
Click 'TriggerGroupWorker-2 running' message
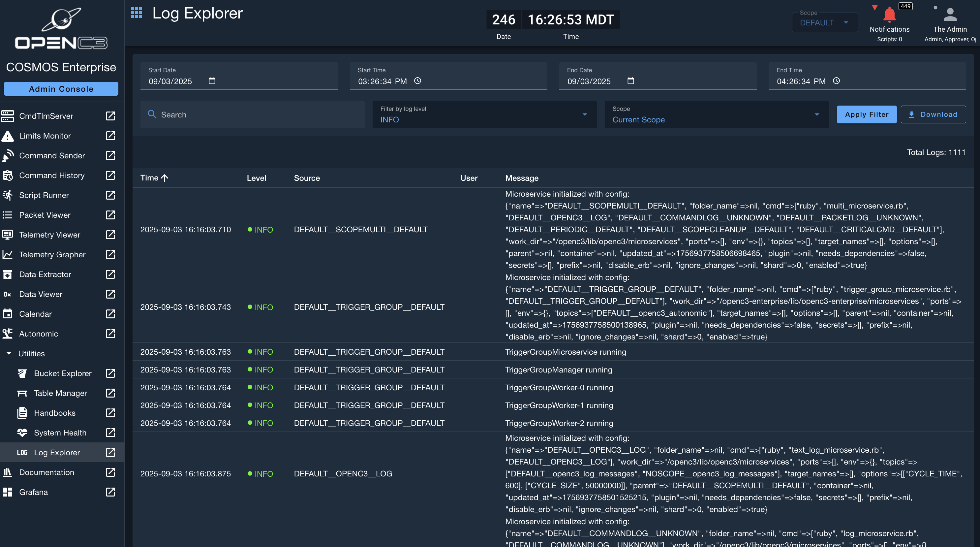[x=559, y=423]
